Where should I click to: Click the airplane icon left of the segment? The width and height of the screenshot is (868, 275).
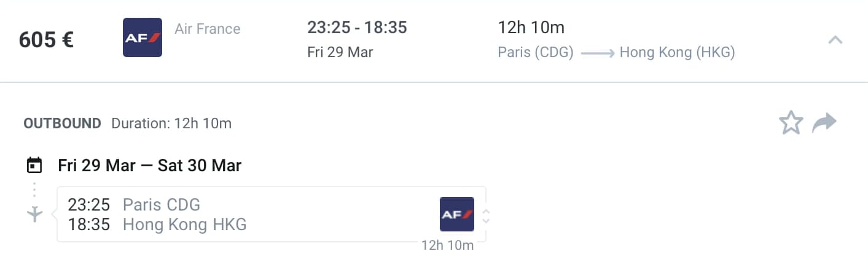(x=35, y=214)
